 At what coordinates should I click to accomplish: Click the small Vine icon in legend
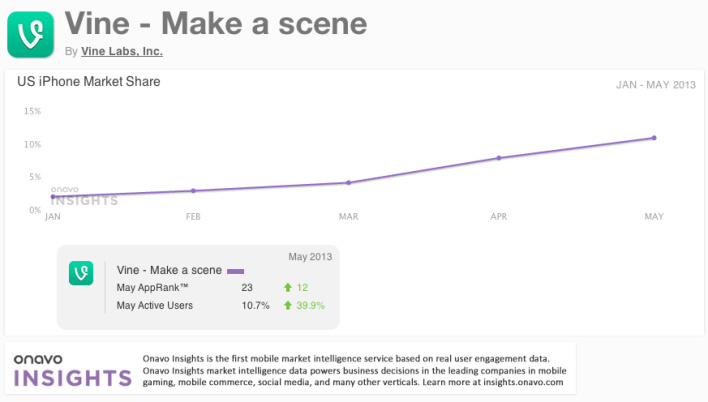(x=81, y=273)
